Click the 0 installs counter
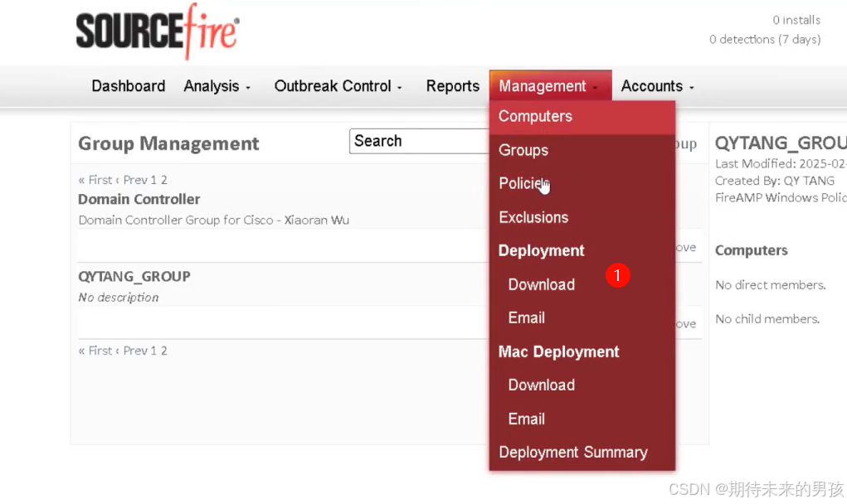The width and height of the screenshot is (847, 504). coord(796,20)
